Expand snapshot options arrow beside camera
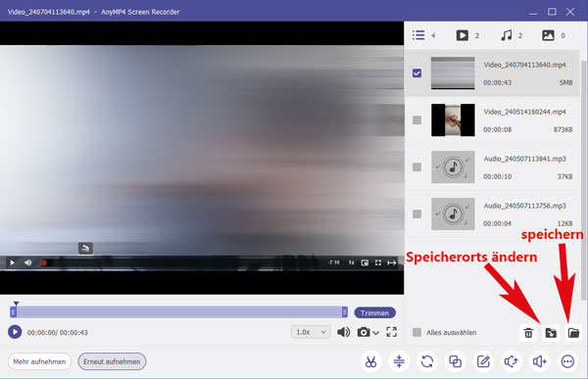The height and width of the screenshot is (379, 588). (375, 333)
